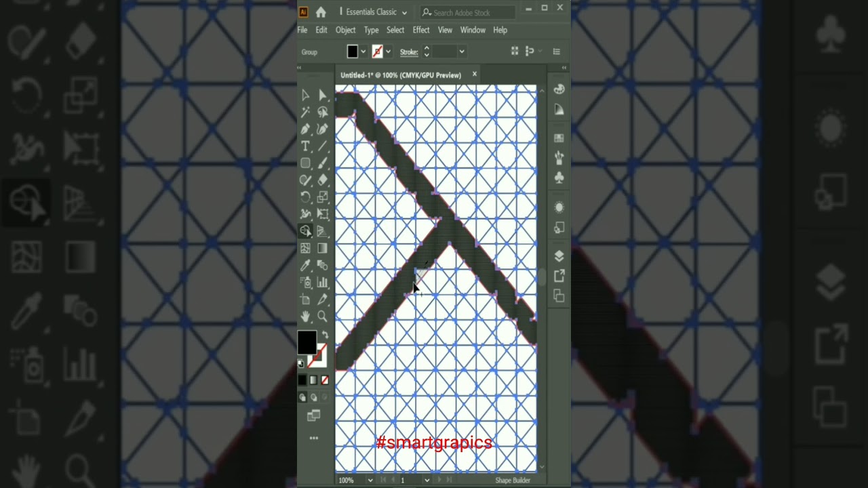868x488 pixels.
Task: Select the Zoom tool magnifier
Action: tap(323, 317)
